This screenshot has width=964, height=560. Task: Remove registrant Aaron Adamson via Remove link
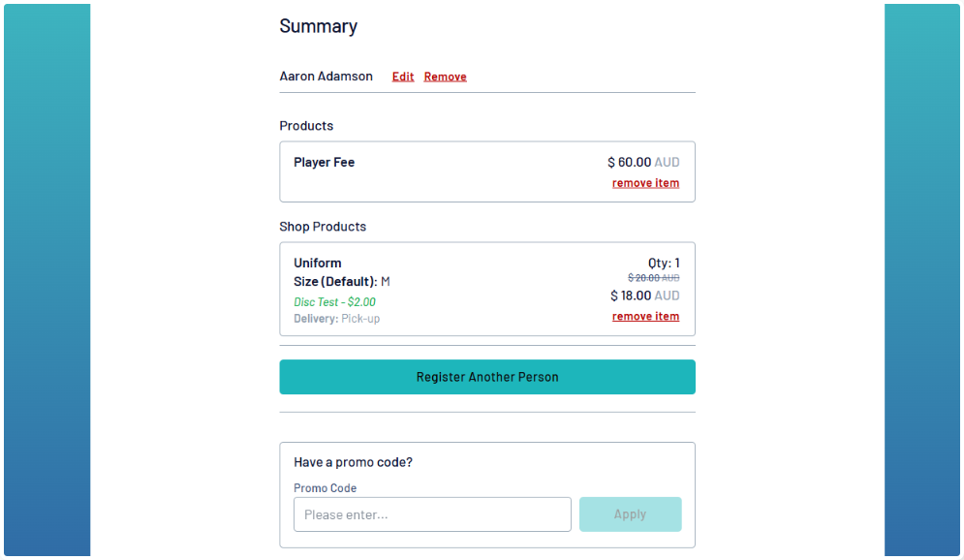(445, 77)
